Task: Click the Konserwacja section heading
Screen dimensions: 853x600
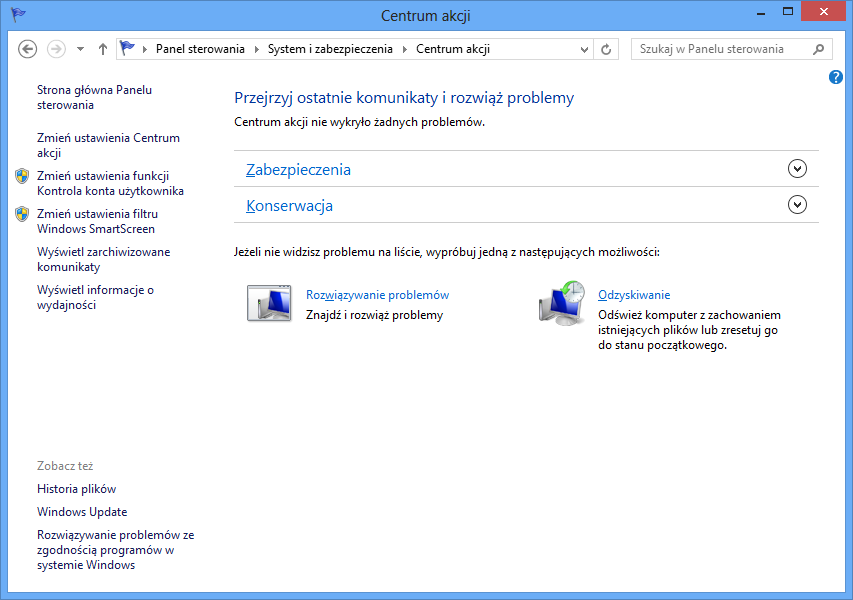Action: coord(289,206)
